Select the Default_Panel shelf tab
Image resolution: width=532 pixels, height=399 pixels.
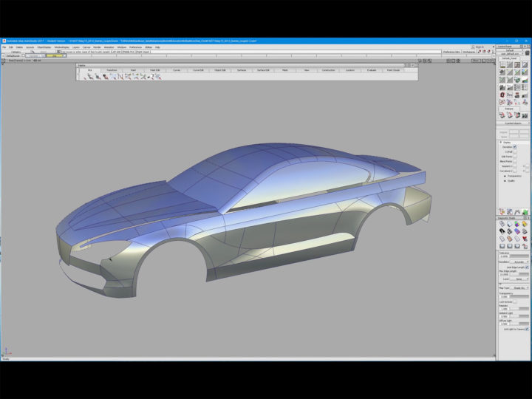[509, 58]
